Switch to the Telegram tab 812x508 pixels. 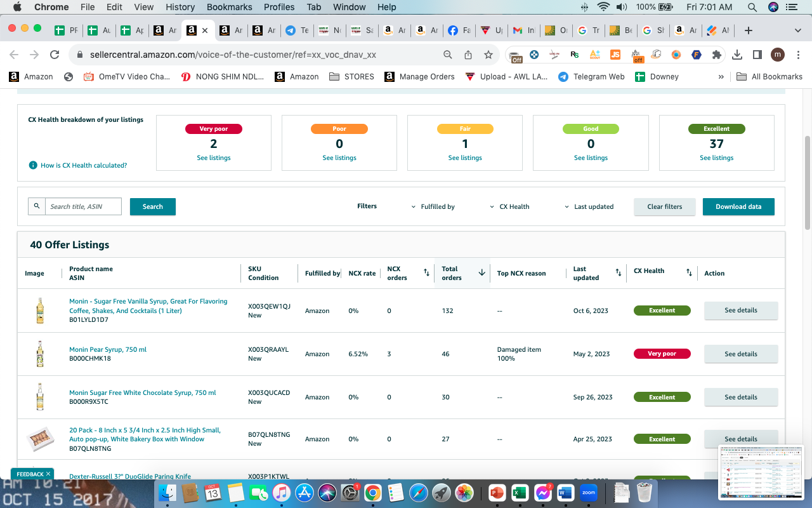(x=297, y=30)
